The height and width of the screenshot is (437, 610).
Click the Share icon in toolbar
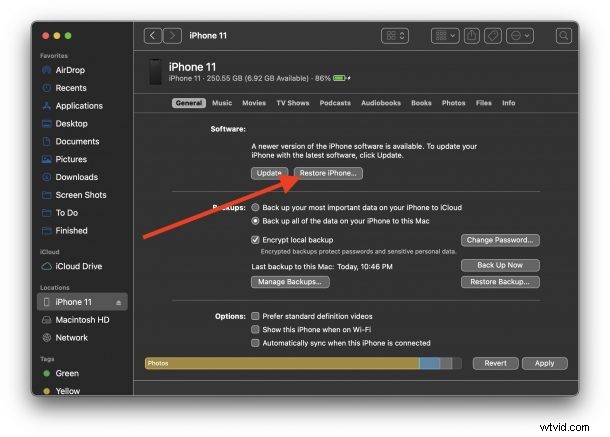click(472, 36)
